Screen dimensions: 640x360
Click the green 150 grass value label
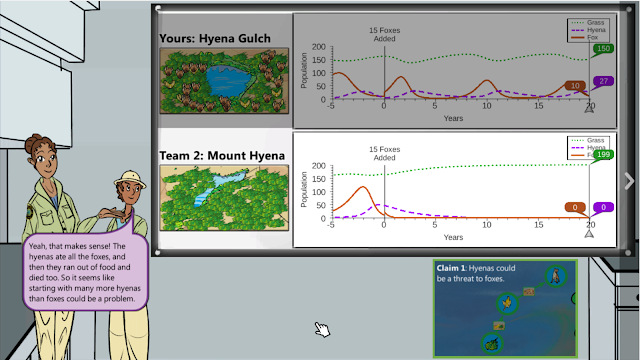[603, 49]
